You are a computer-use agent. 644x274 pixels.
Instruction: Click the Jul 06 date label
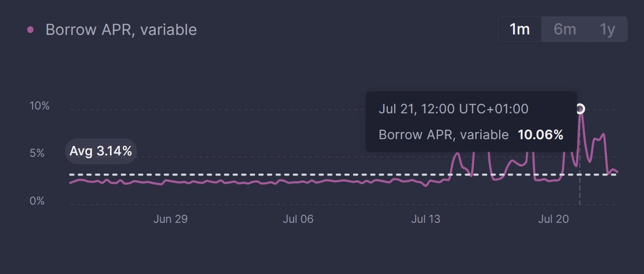point(298,219)
